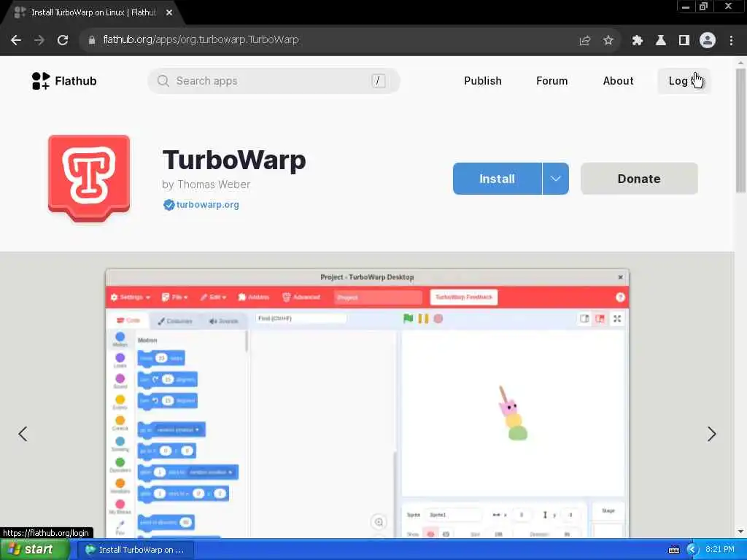Reload the Flathub page
The width and height of the screenshot is (747, 560).
[63, 40]
